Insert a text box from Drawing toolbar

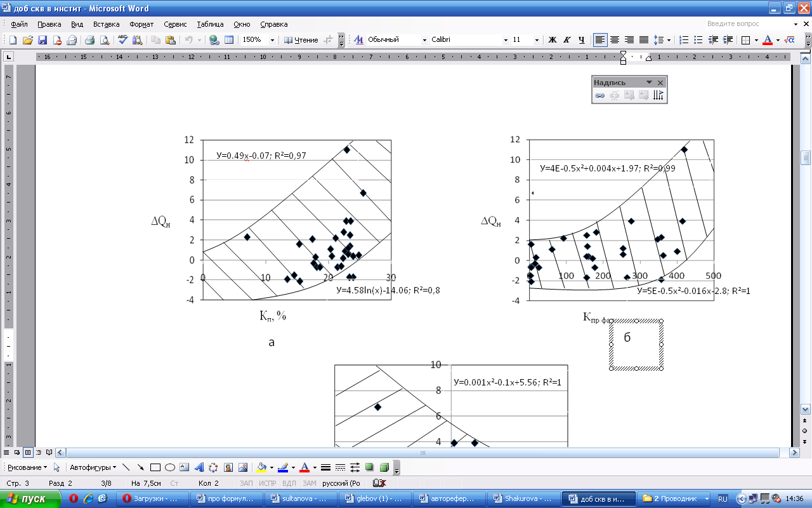point(185,467)
